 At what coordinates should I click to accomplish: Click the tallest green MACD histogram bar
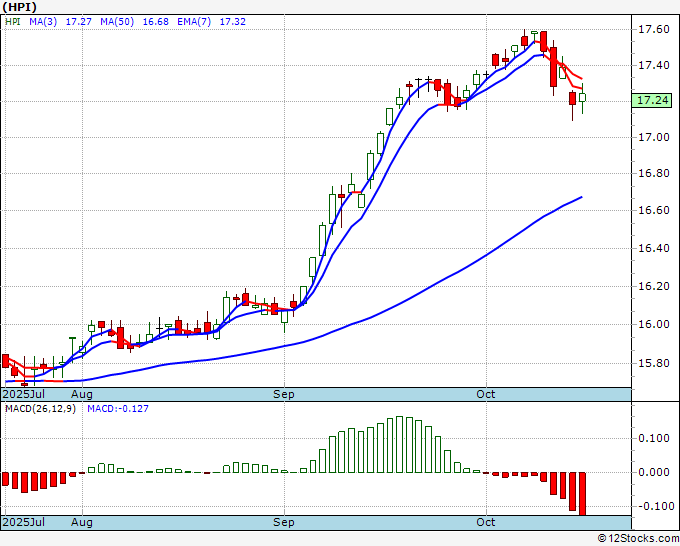click(x=399, y=445)
